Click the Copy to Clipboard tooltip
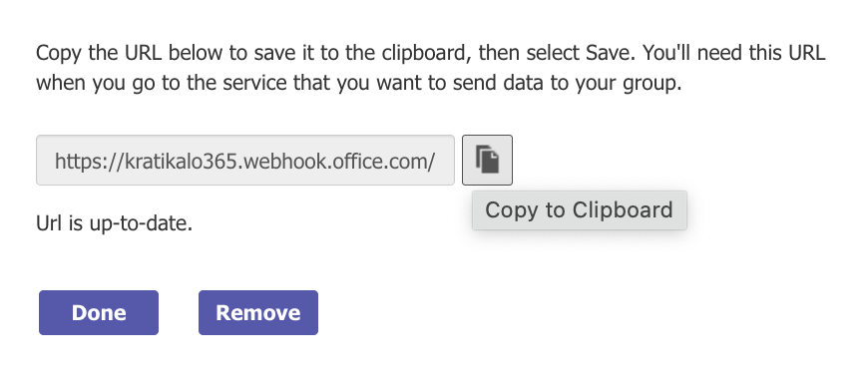 [580, 210]
